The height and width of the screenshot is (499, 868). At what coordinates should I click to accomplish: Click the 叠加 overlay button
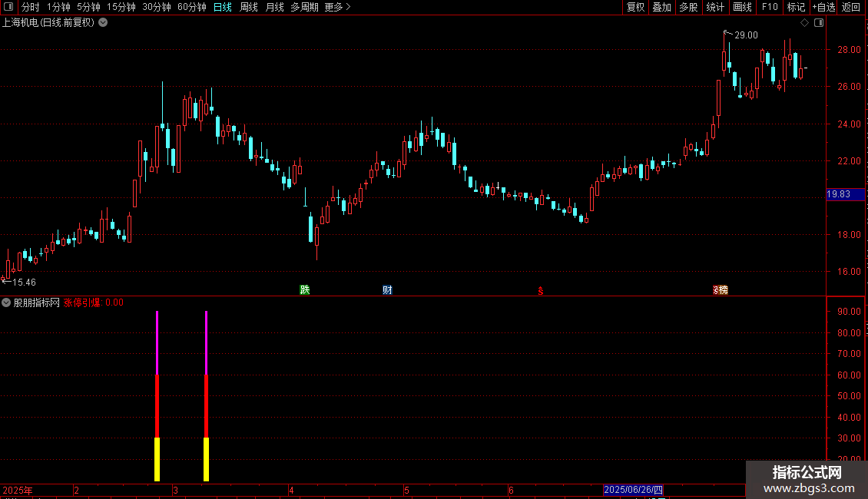[x=661, y=7]
